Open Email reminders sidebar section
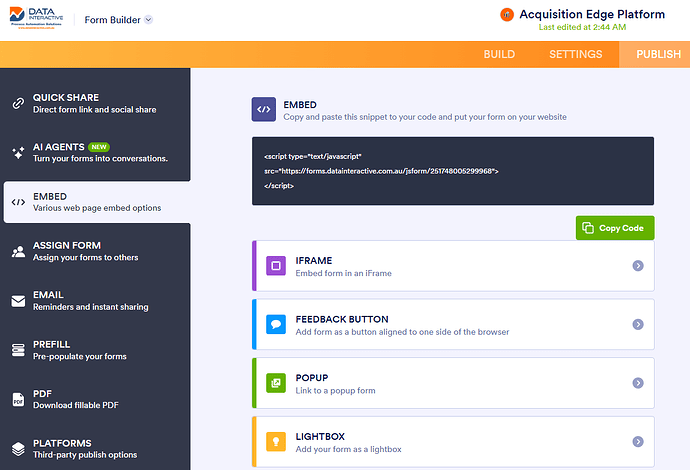Screen dimensions: 690x470 pyautogui.click(x=97, y=301)
